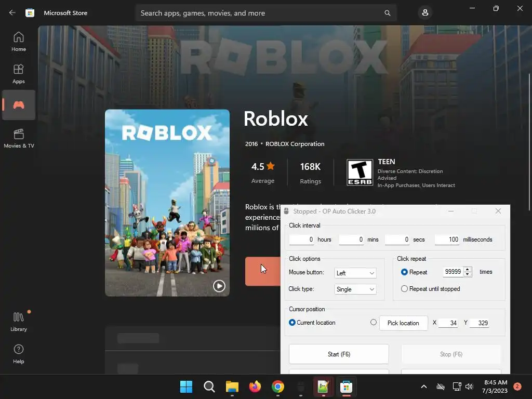
Task: Click Stop (F6) in OP Auto Clicker
Action: pos(451,354)
